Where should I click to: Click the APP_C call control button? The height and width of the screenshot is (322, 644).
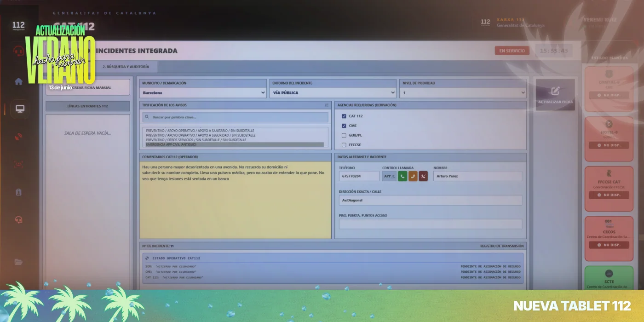coord(389,176)
